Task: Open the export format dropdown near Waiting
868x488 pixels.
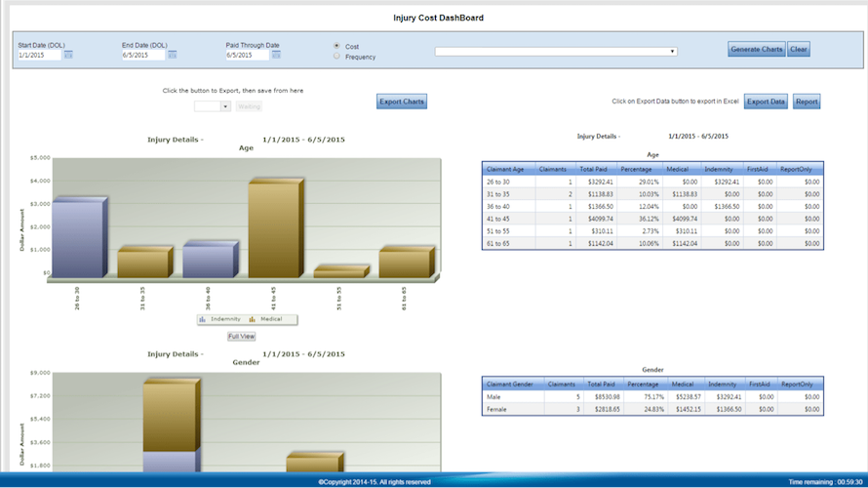Action: tap(212, 106)
